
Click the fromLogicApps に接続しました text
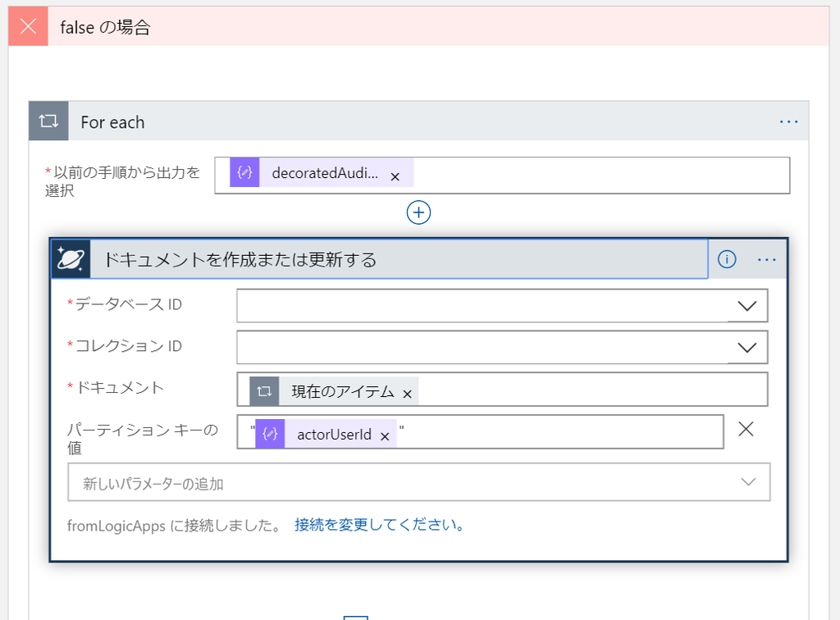[175, 526]
